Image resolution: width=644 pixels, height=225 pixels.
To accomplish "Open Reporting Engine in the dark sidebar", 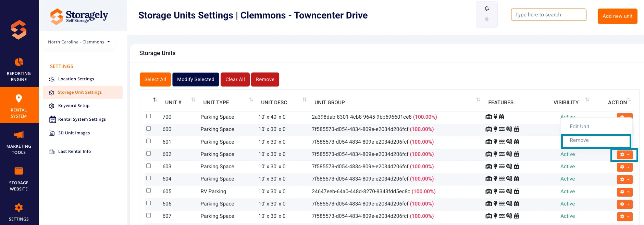I will (19, 69).
